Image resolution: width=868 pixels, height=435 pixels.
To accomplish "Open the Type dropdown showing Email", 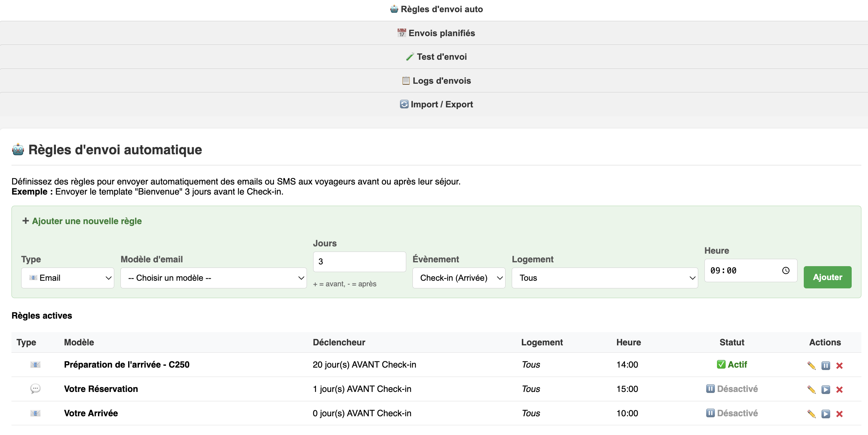I will (x=68, y=278).
